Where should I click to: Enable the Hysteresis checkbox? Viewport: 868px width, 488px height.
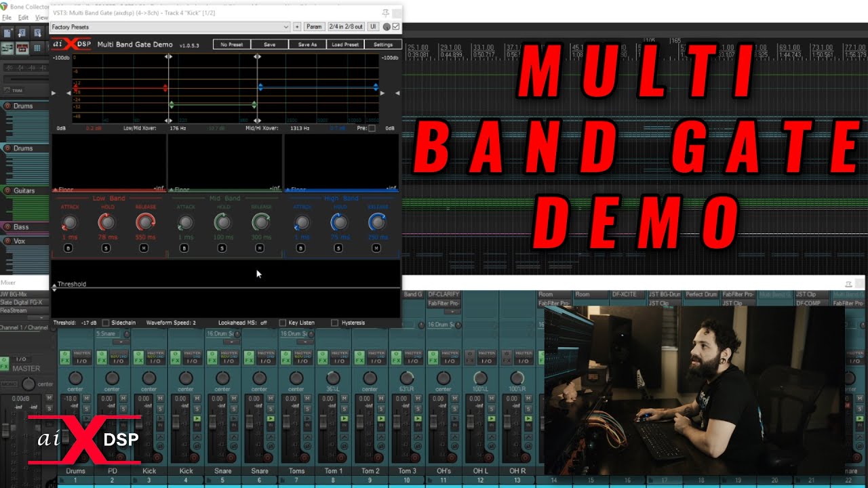334,323
